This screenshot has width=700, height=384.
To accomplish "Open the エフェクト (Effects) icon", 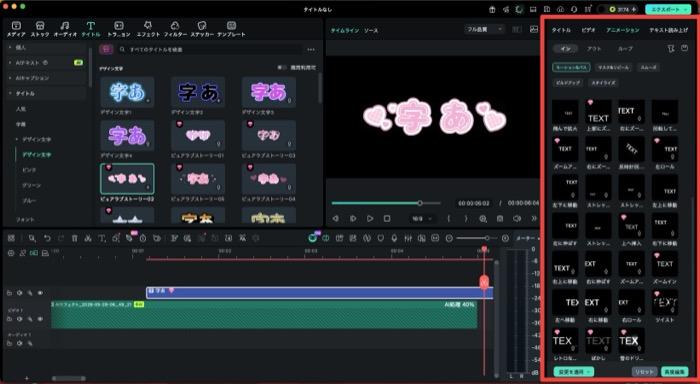I will coord(148,25).
